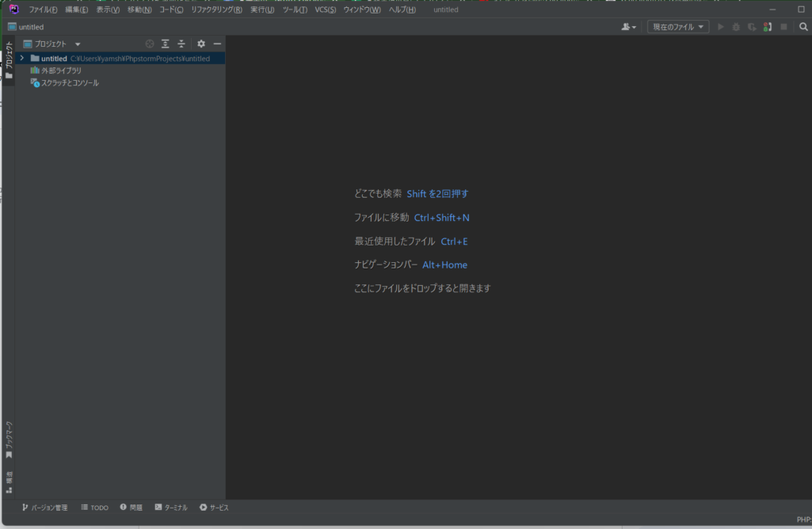
Task: Click the PHP status bar entry
Action: [804, 519]
